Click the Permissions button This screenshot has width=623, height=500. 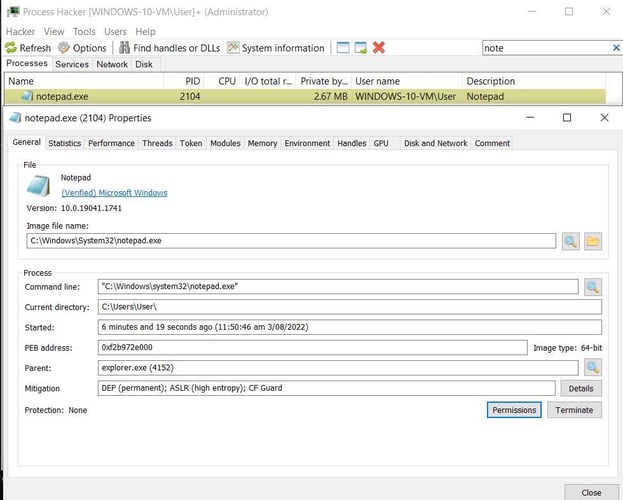(x=514, y=410)
